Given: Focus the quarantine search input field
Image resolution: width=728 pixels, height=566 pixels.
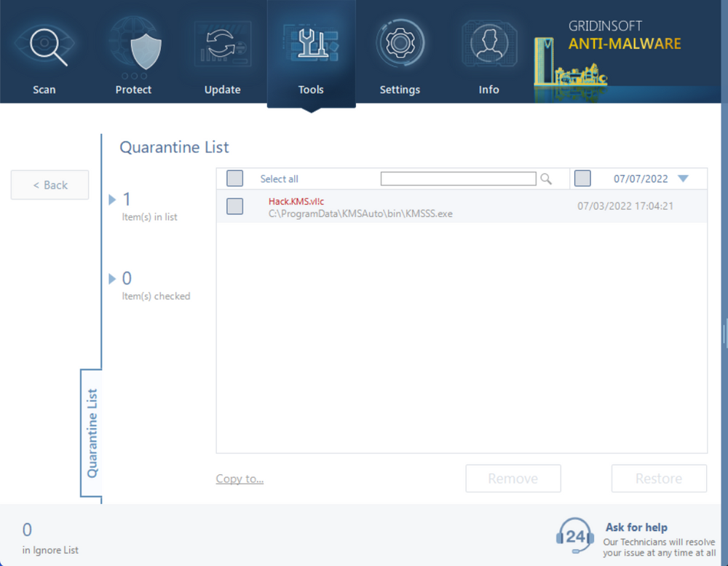Looking at the screenshot, I should 458,179.
